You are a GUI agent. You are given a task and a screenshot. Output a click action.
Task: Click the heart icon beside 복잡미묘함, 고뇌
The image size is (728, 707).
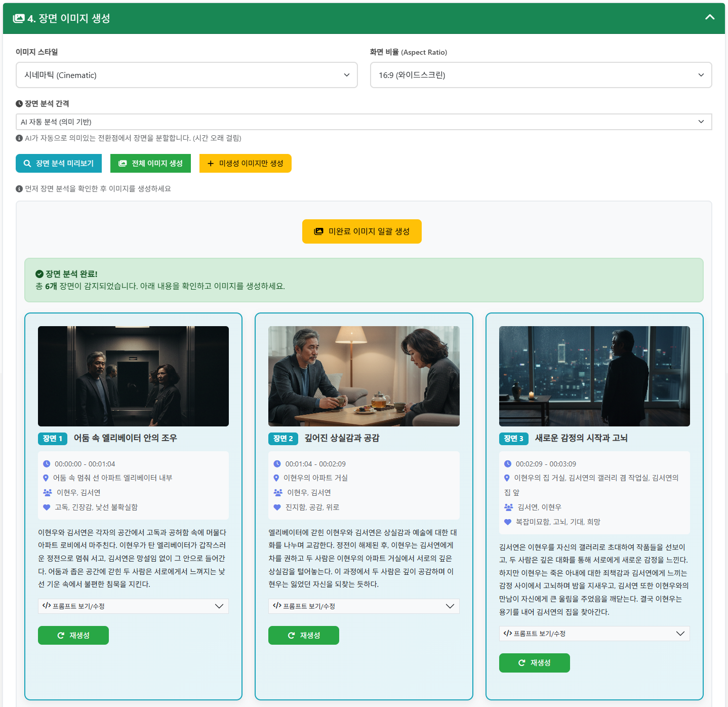pos(508,522)
